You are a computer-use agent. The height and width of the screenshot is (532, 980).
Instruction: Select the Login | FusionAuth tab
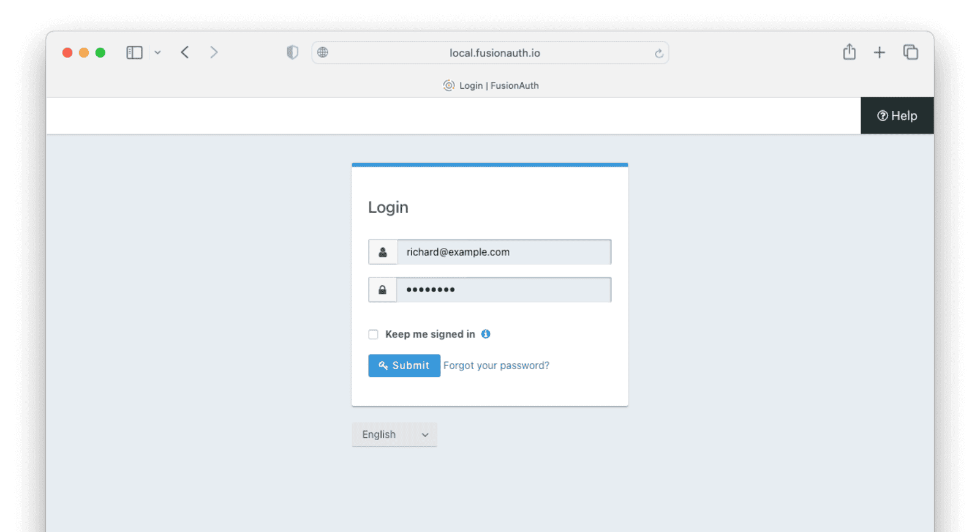click(491, 86)
